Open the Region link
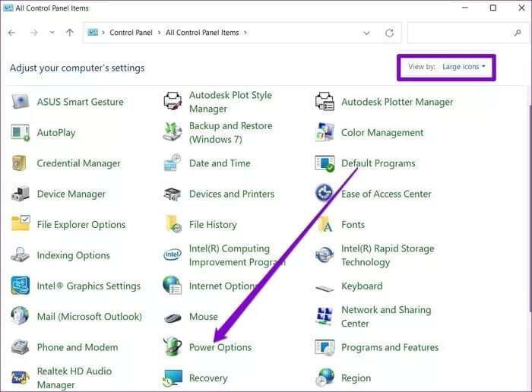Screen dimensions: 532x392 click(x=356, y=378)
